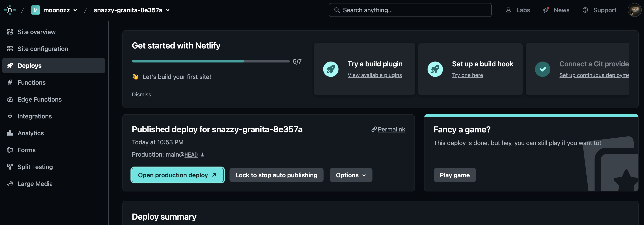Screen dimensions: 644x225
Task: Click the Analytics bar chart icon
Action: 10,133
